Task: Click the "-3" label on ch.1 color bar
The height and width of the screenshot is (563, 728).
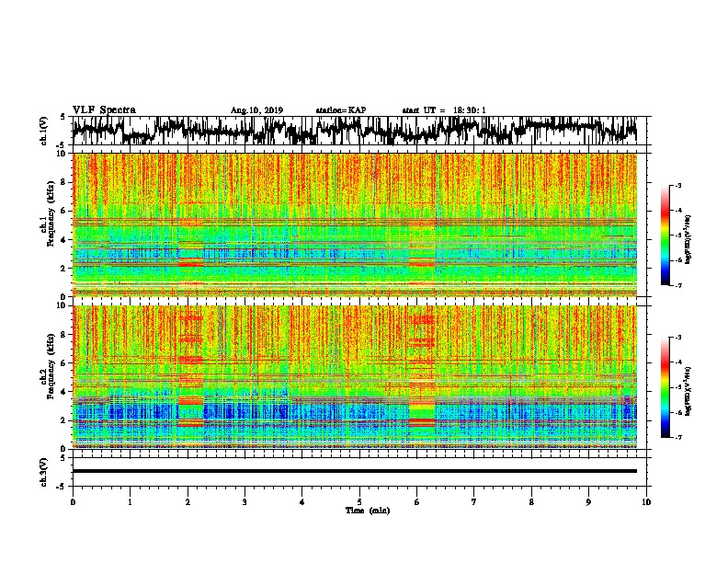Action: tap(677, 186)
